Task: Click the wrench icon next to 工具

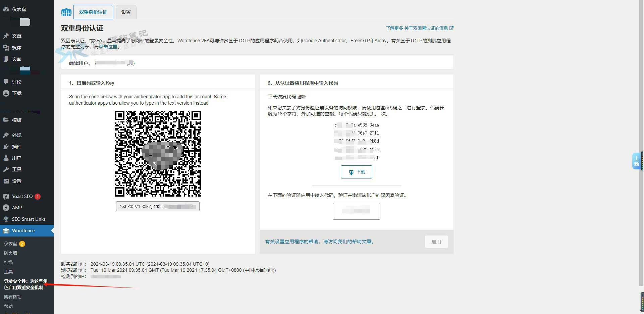Action: [6, 169]
